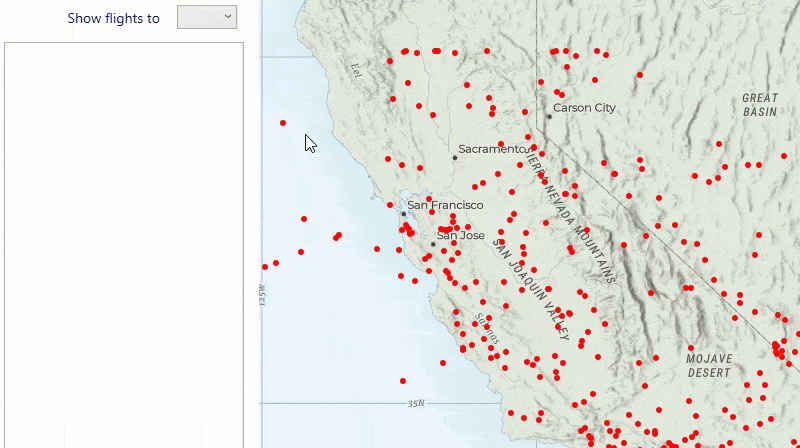Click the San Joaquin Valley label
The image size is (800, 448).
coord(531,289)
